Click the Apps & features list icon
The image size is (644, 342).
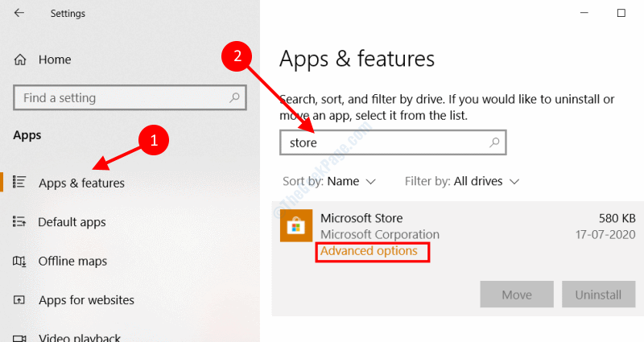coord(19,182)
